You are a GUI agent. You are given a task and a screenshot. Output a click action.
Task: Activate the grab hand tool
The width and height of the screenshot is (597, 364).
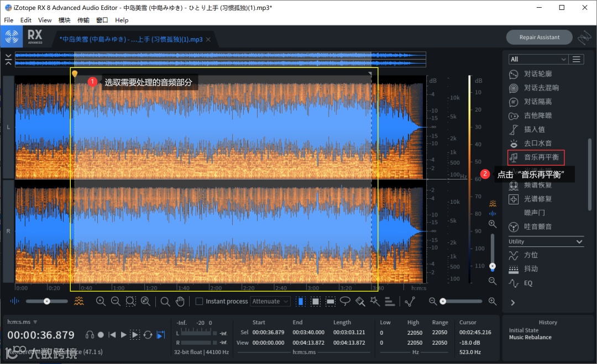point(180,301)
